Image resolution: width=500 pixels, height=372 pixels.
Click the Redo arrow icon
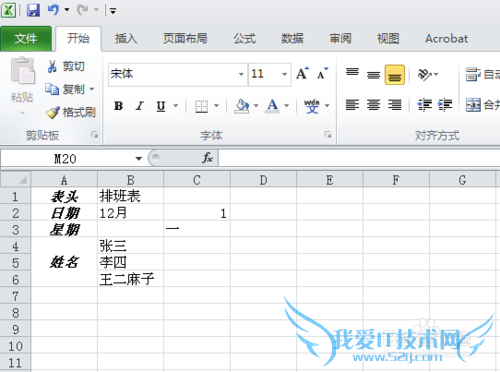(x=82, y=10)
